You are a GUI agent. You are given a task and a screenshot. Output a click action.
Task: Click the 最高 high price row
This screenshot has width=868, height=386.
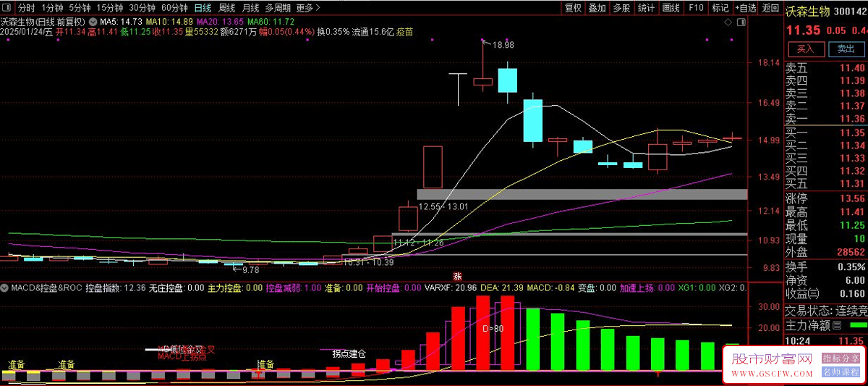(826, 212)
